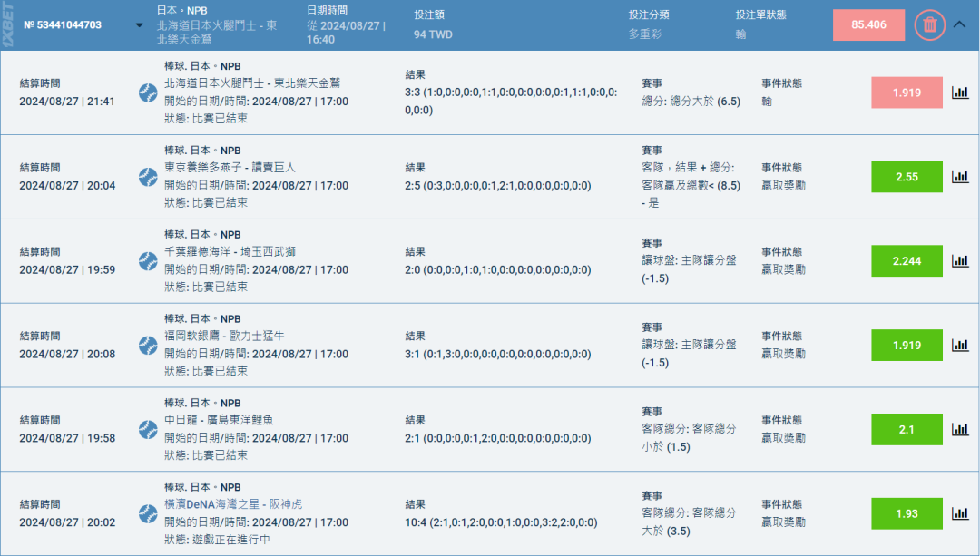Screen dimensions: 980x556
Task: Open match link 北海道日本火腿鬥士 - 東北樂天金鷲 in first row
Action: pos(252,83)
